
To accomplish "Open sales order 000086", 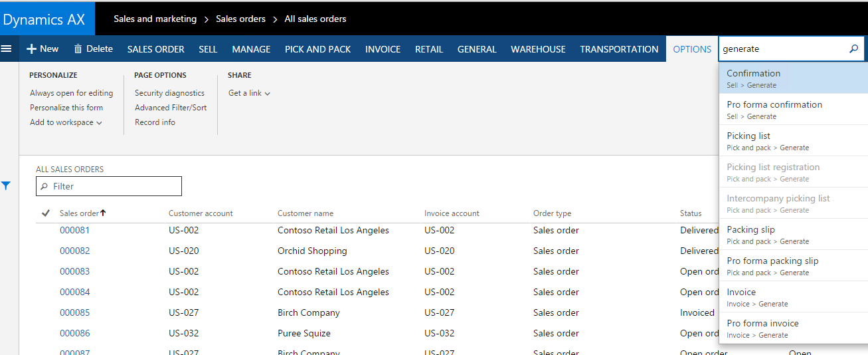I will pyautogui.click(x=74, y=333).
